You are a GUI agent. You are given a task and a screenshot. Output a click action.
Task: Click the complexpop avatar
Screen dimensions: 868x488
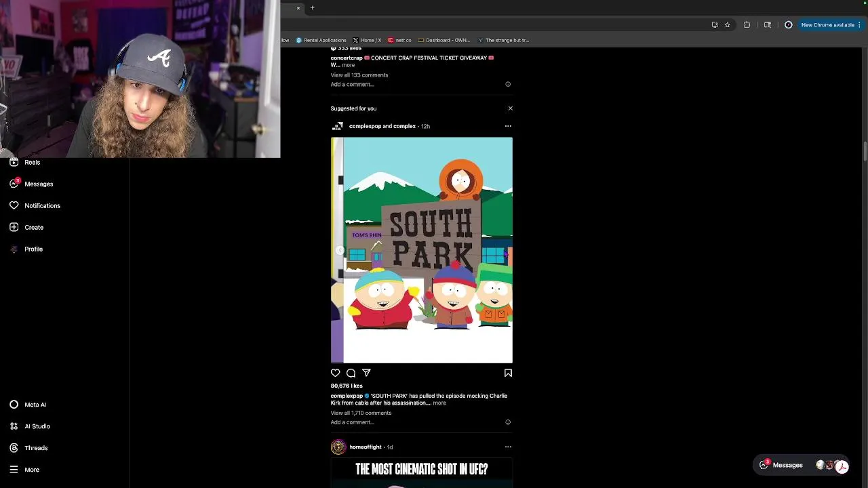[337, 126]
